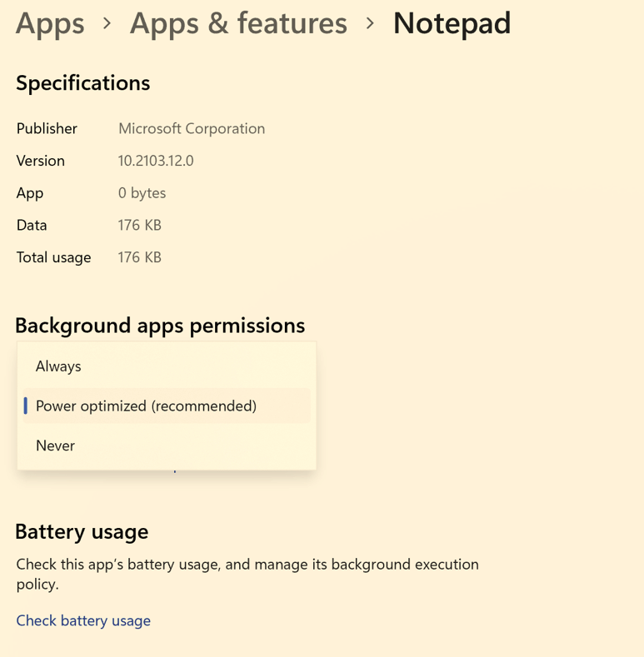Click the Notepad breadcrumb title
This screenshot has height=657, width=644.
[452, 23]
